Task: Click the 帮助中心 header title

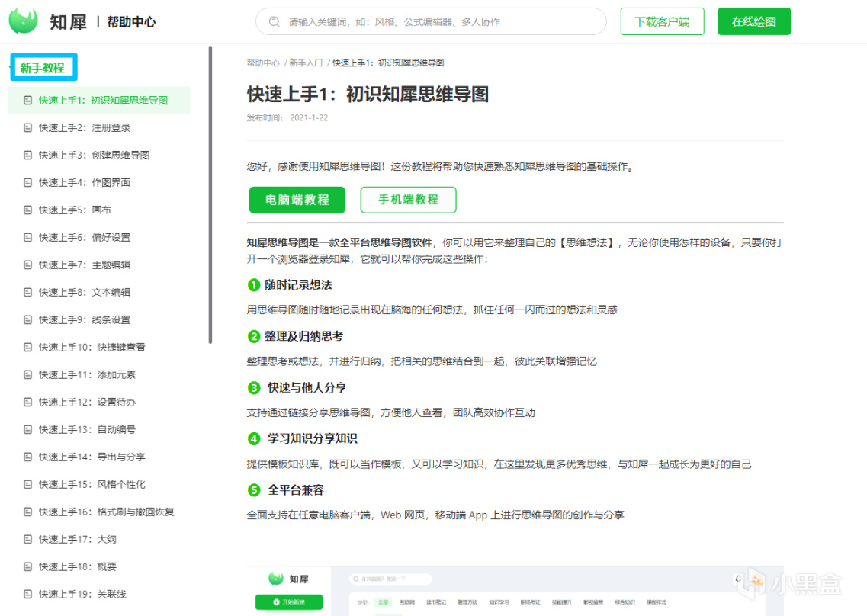Action: point(131,21)
